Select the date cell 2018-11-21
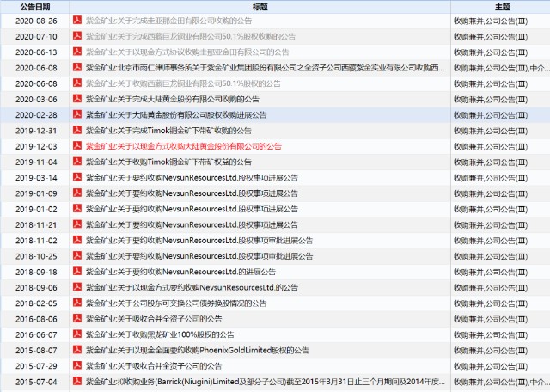This screenshot has width=550, height=392. [x=36, y=225]
